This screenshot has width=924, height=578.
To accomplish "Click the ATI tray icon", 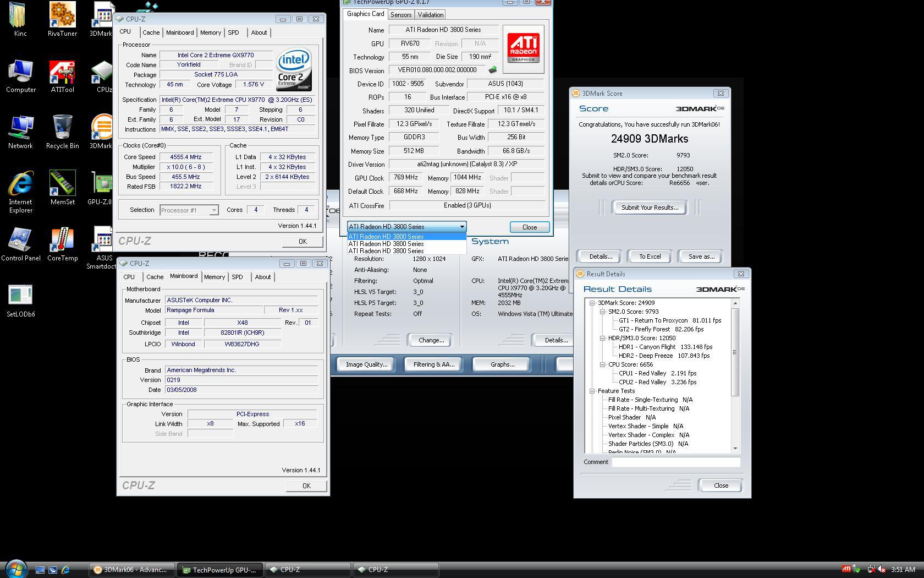I will (x=846, y=569).
